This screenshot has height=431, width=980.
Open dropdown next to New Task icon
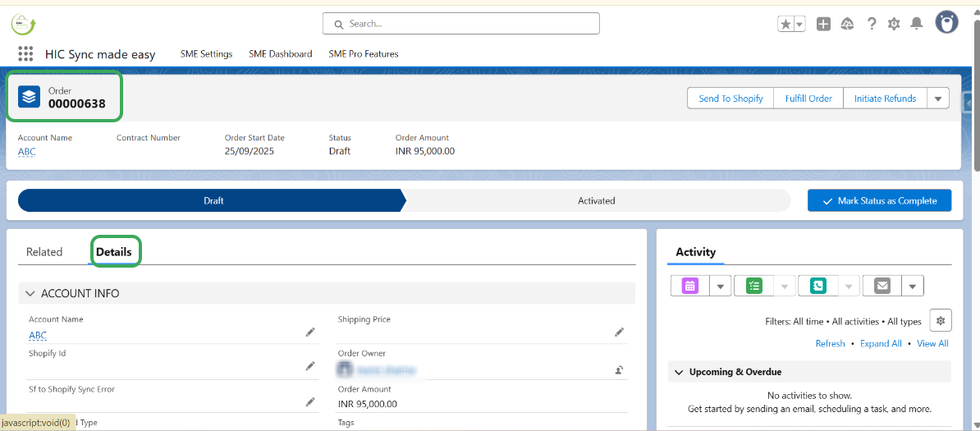785,286
